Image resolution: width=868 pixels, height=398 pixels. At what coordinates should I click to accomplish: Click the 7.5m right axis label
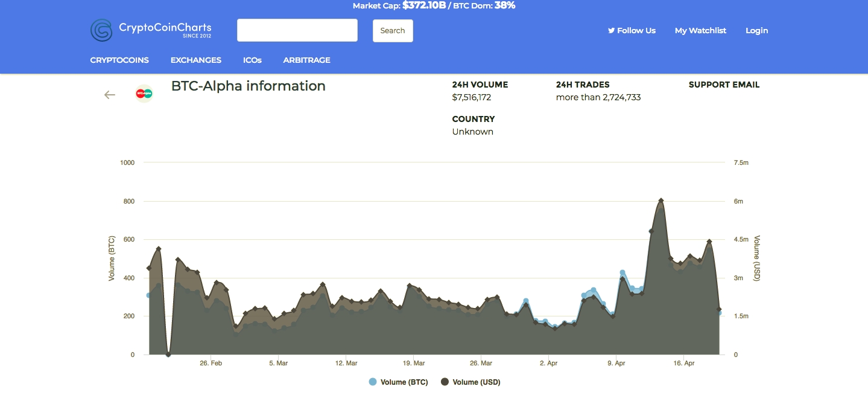[741, 162]
